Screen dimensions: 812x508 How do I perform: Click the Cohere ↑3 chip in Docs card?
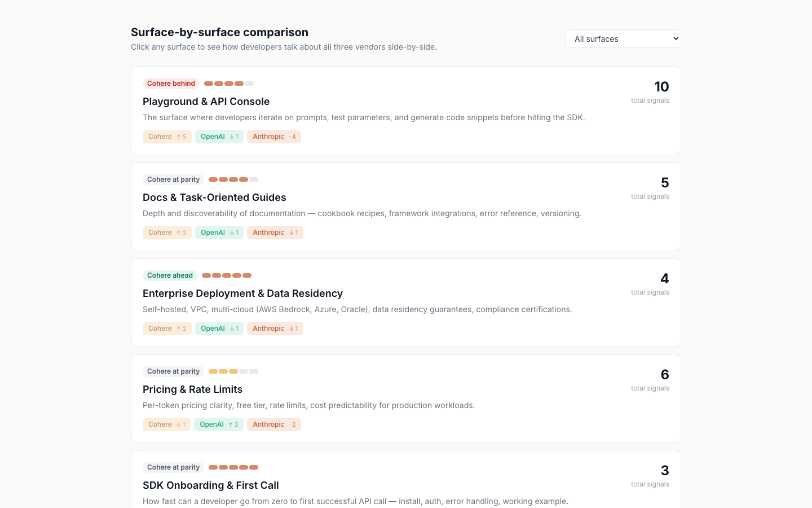pos(167,233)
